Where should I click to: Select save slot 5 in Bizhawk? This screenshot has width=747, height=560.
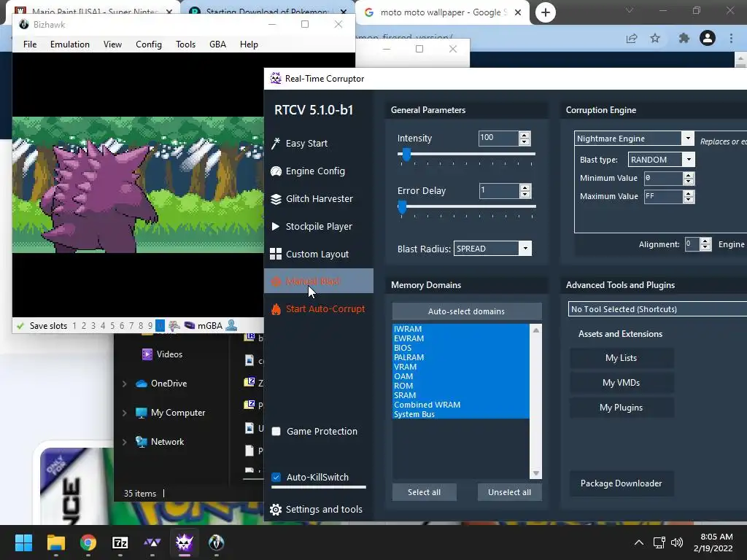pos(112,326)
